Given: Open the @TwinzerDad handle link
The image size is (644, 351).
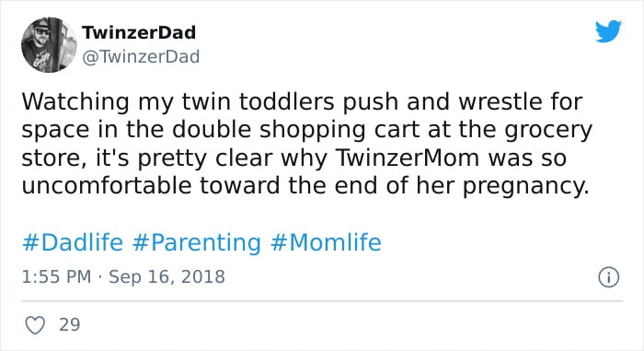Looking at the screenshot, I should pos(141,56).
